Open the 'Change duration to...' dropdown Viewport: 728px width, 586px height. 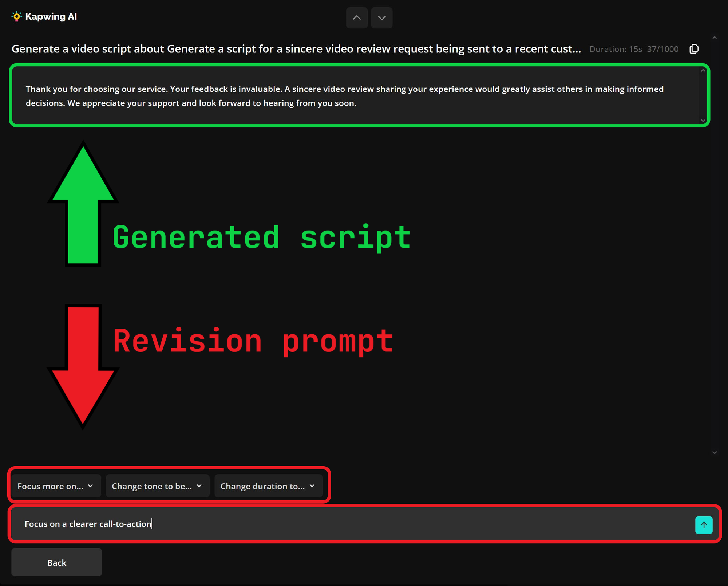click(x=269, y=486)
